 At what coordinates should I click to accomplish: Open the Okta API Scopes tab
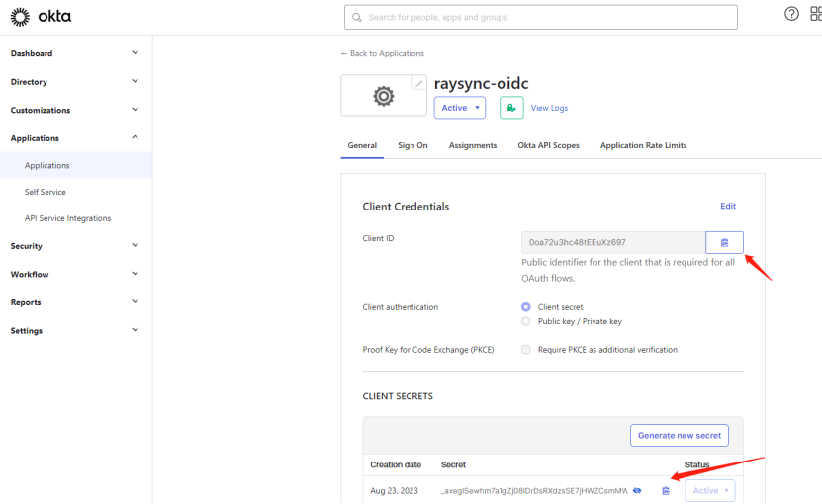tap(548, 145)
